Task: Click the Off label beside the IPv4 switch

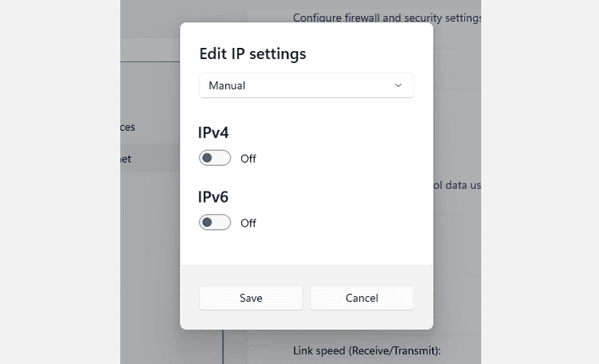Action: click(248, 159)
